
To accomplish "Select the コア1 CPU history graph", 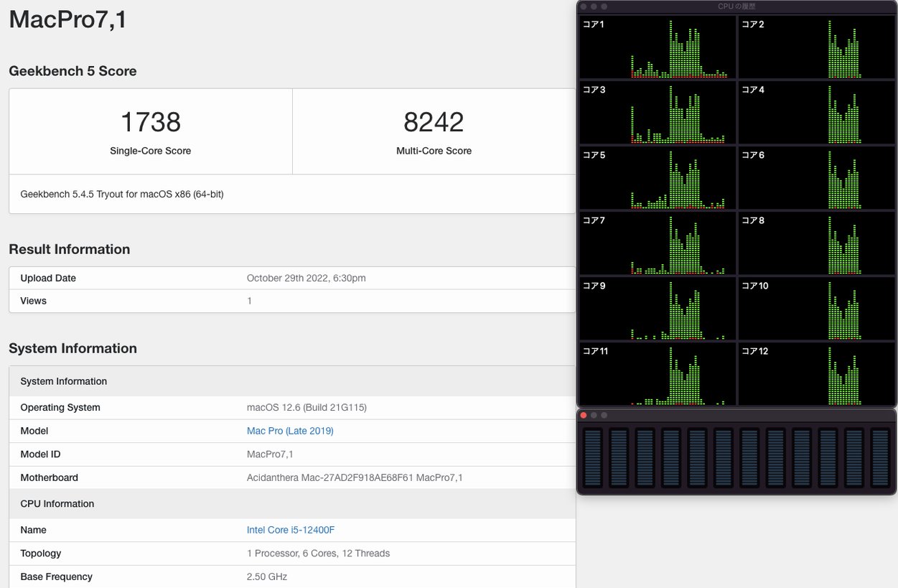I will point(658,47).
